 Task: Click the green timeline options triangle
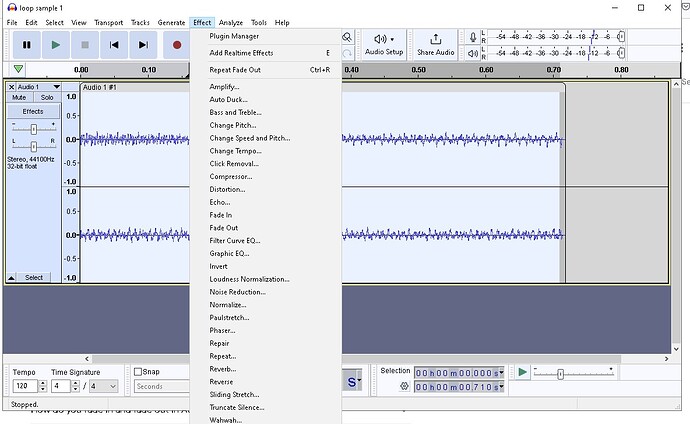pos(18,69)
